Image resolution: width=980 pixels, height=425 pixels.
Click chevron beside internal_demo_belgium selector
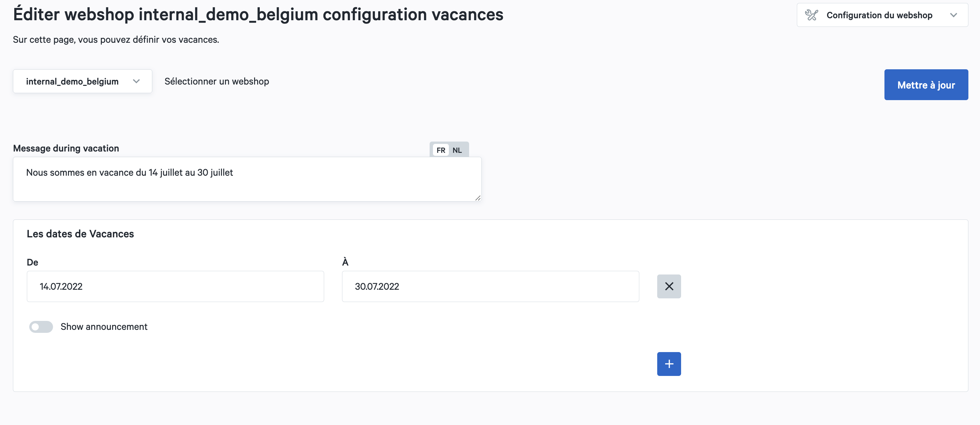(x=136, y=81)
